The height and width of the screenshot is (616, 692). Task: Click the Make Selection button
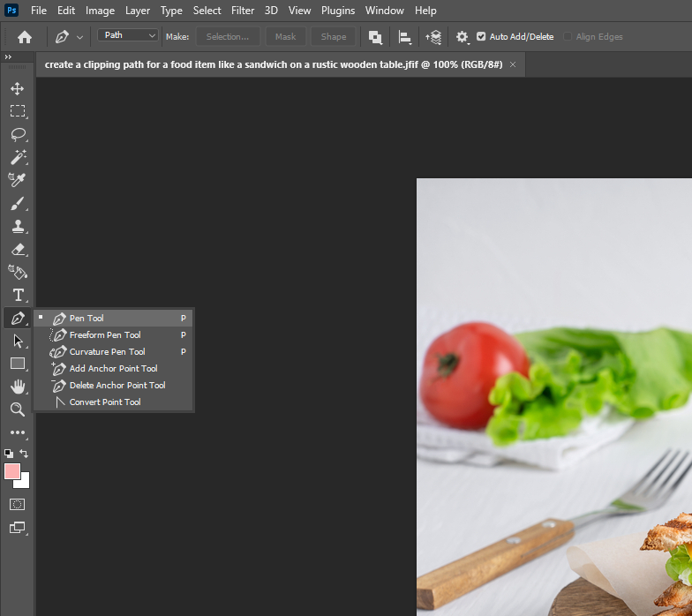click(228, 37)
